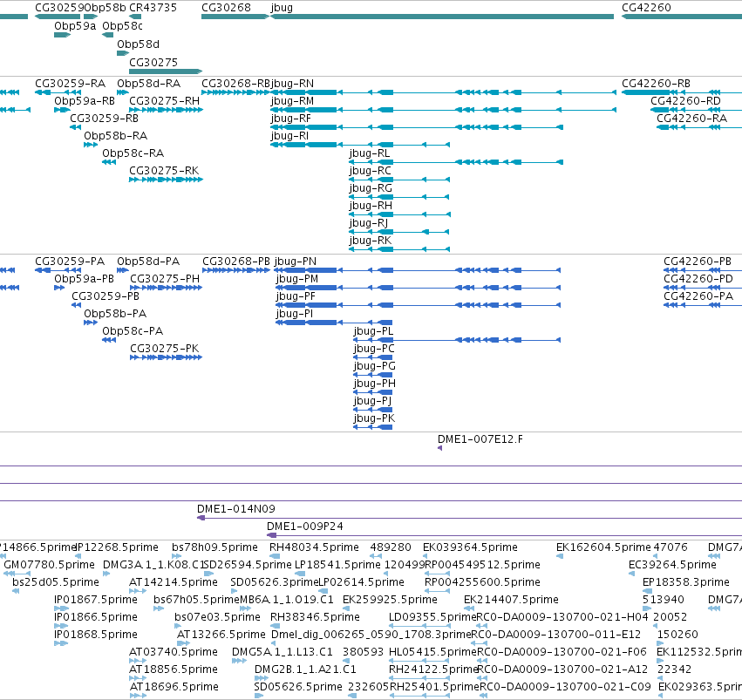Click the DME1-007E12.F feature label
742x700 pixels.
[x=480, y=439]
